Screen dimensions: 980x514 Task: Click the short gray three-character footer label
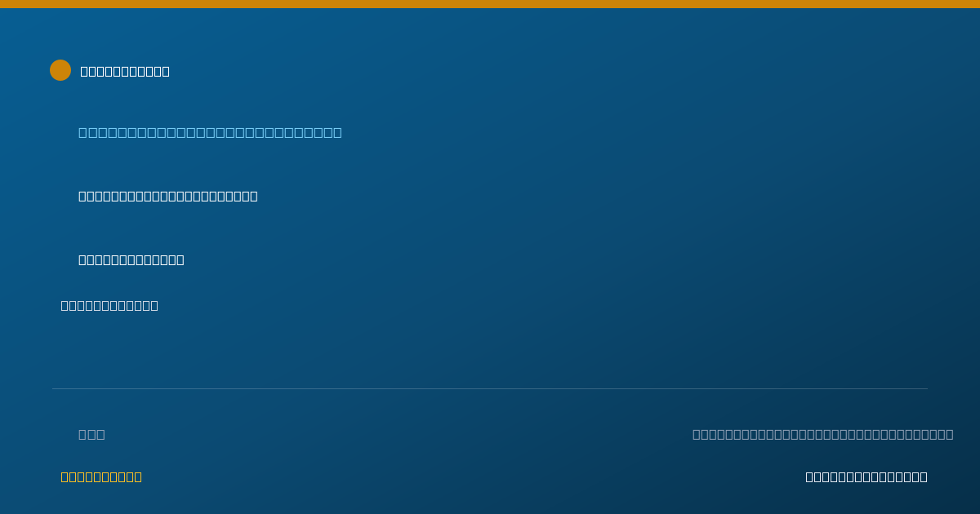[91, 434]
